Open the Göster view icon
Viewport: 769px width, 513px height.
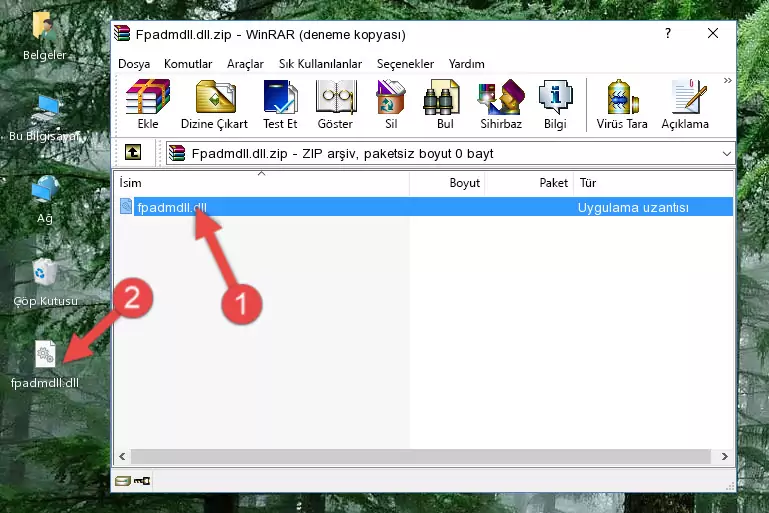(x=335, y=97)
